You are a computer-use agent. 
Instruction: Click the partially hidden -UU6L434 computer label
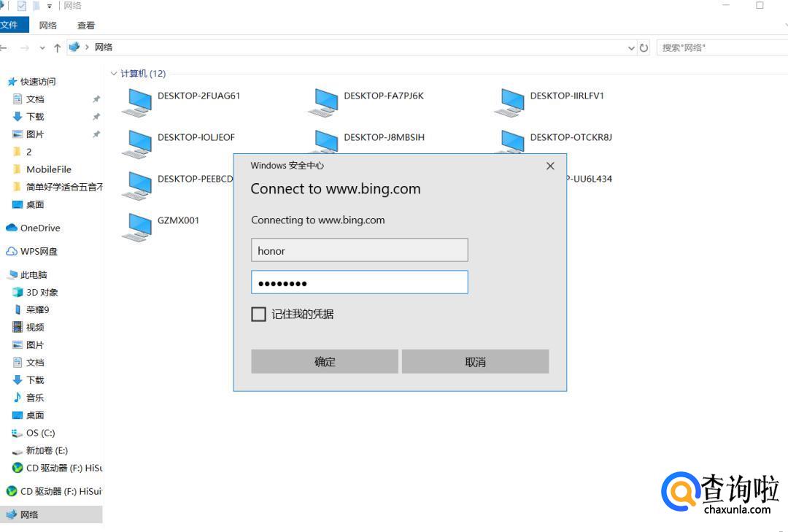pos(590,179)
